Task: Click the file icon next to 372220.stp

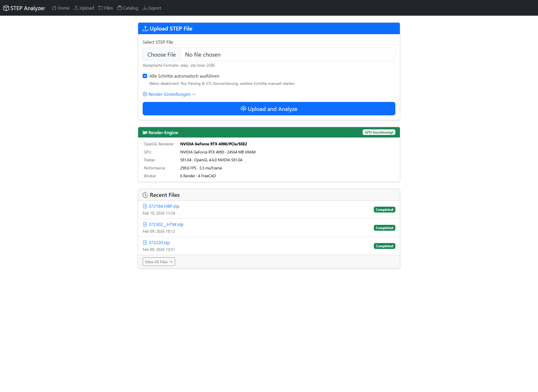Action: click(145, 242)
